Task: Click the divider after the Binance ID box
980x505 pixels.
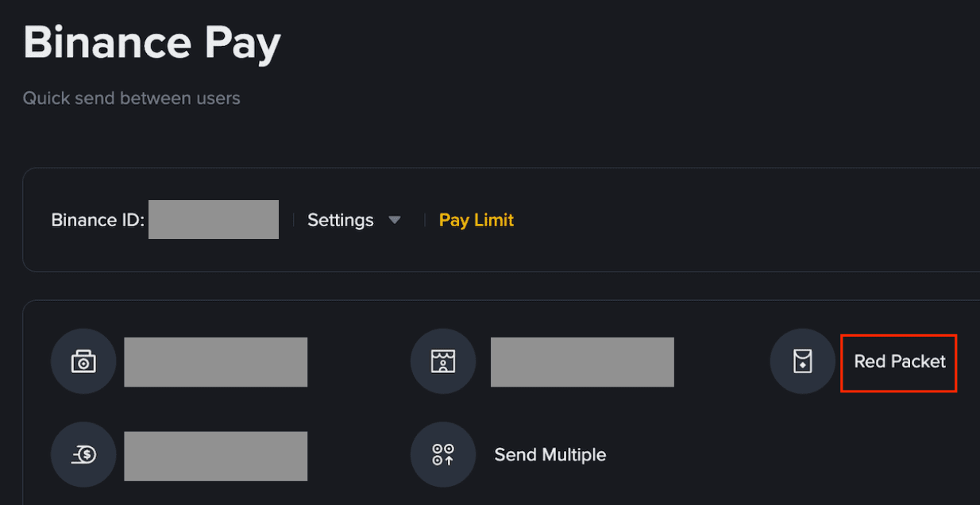Action: [x=293, y=220]
